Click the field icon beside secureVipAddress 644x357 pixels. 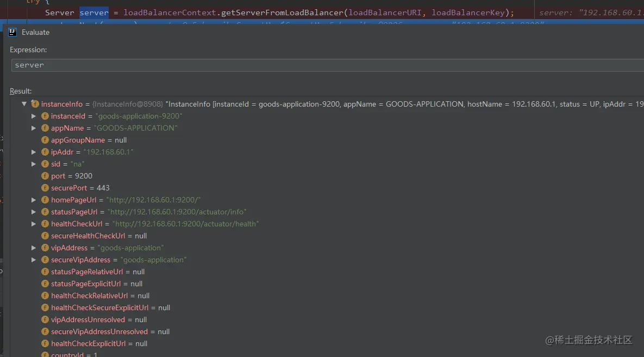(x=45, y=260)
